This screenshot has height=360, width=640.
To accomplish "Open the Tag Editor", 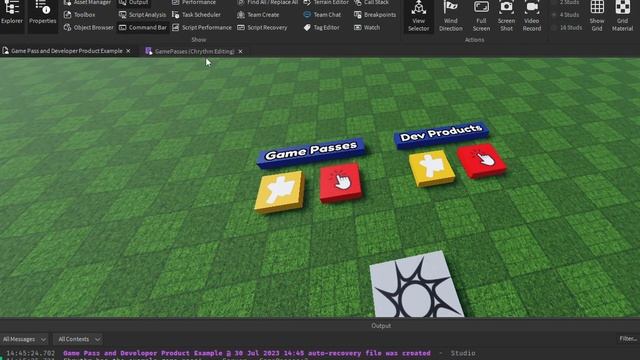I will click(x=322, y=27).
